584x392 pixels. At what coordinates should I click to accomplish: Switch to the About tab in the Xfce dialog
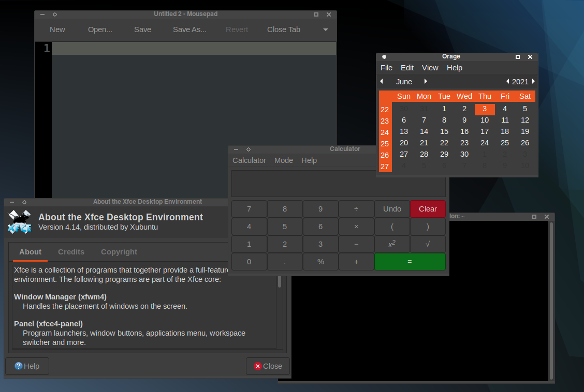30,252
